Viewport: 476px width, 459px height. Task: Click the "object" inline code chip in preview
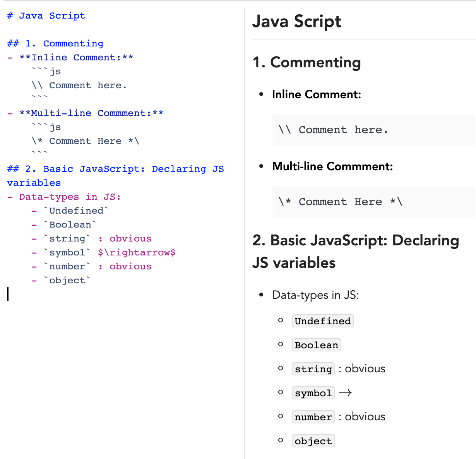point(313,441)
